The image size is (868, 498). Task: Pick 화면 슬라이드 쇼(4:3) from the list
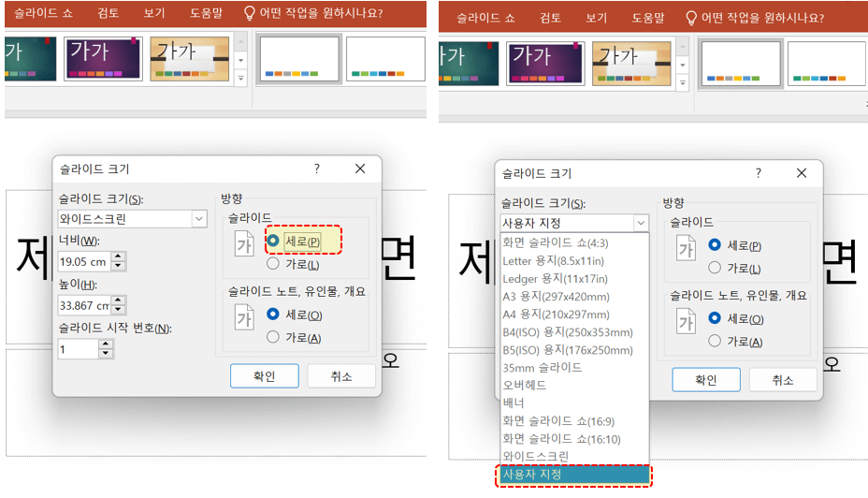click(574, 242)
